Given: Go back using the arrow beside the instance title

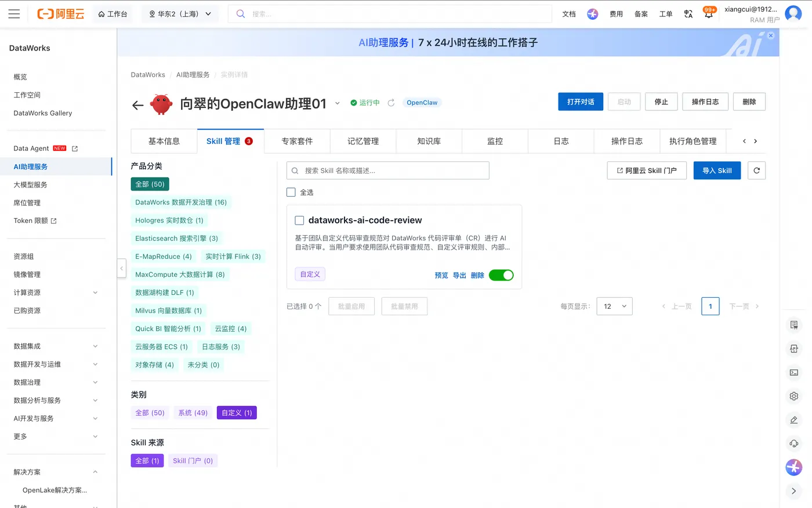Looking at the screenshot, I should [x=137, y=105].
